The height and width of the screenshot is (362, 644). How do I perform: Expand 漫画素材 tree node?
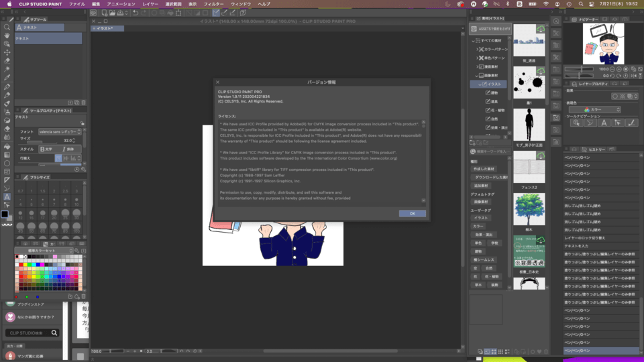[477, 66]
